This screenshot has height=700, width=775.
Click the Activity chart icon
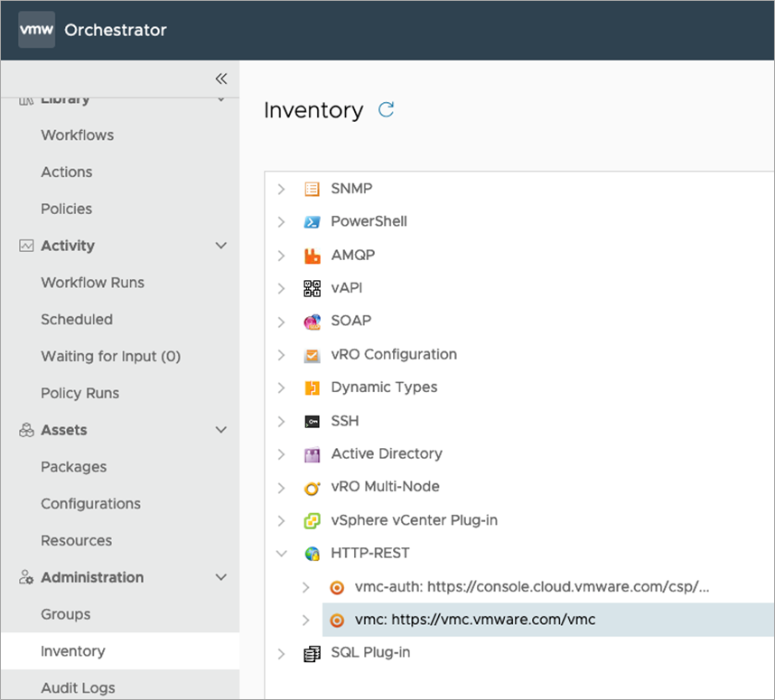26,246
